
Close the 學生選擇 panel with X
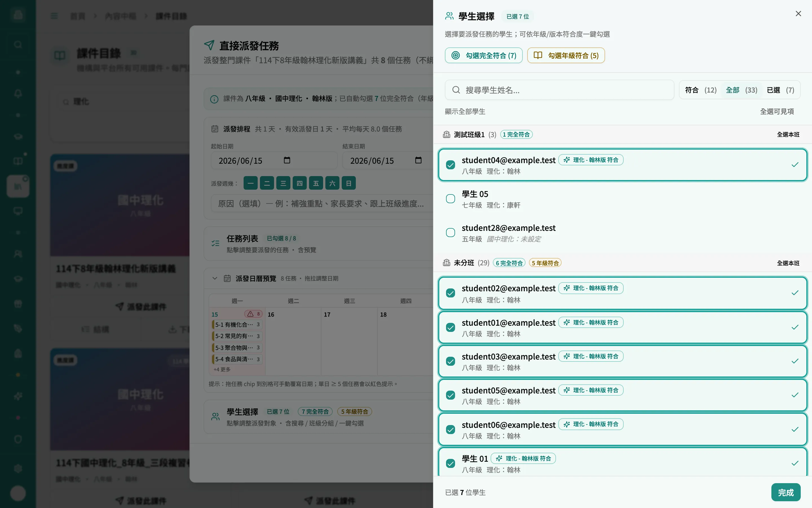coord(798,14)
